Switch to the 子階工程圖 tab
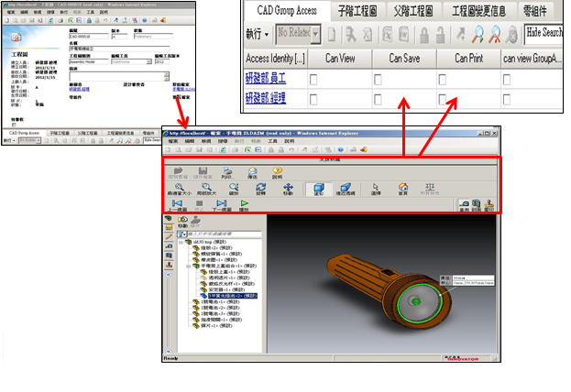The height and width of the screenshot is (392, 571). pos(357,11)
